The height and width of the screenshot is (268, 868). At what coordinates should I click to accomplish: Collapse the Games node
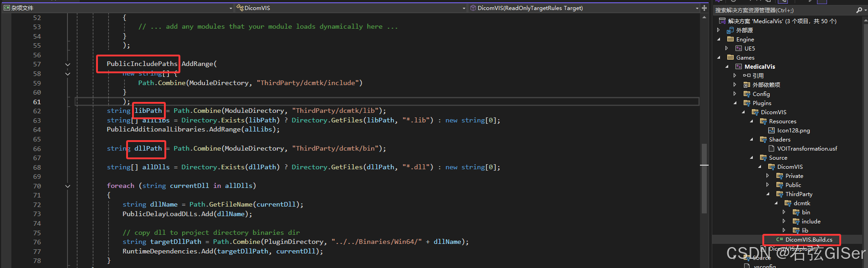click(x=719, y=57)
